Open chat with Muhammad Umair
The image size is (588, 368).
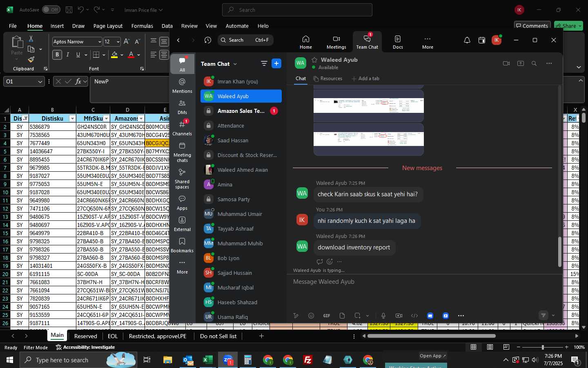click(x=241, y=214)
